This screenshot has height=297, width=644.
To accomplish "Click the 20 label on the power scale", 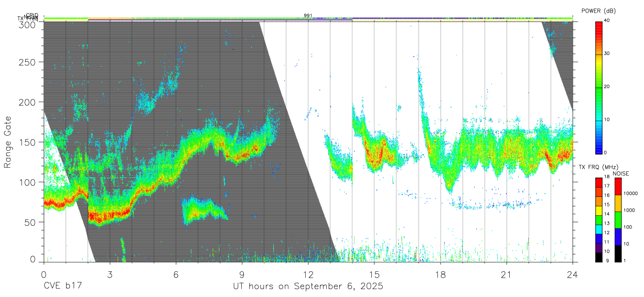I will (x=607, y=87).
